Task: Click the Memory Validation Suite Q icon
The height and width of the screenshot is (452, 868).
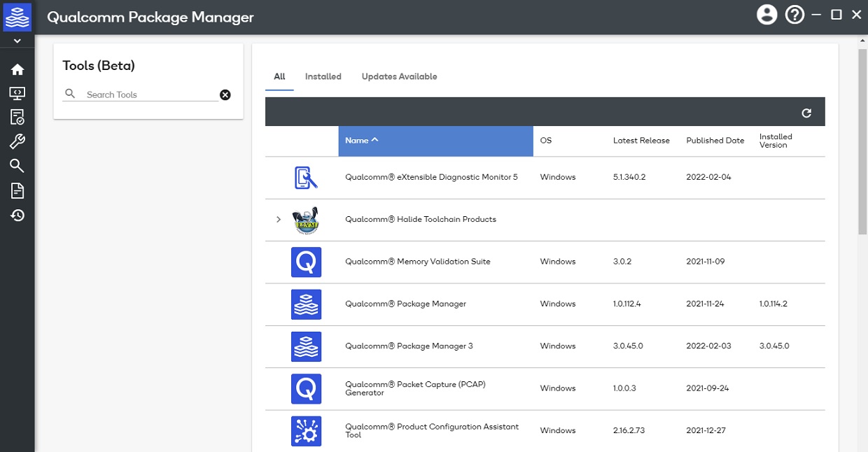Action: click(x=306, y=261)
